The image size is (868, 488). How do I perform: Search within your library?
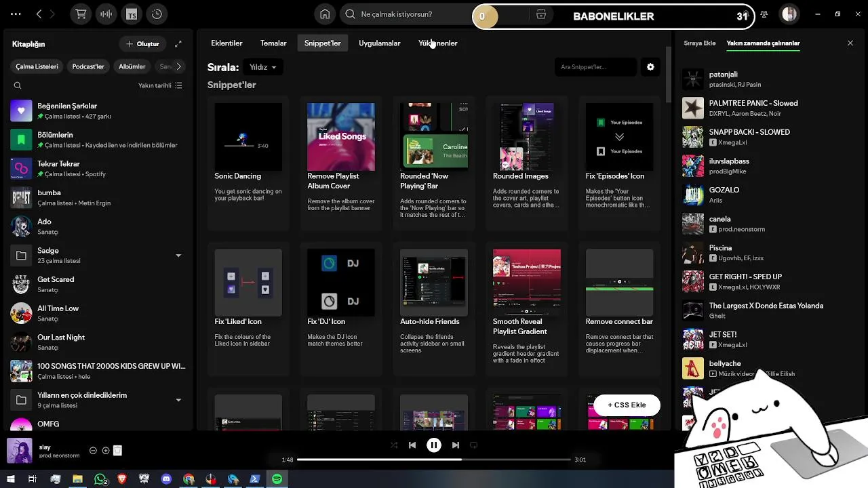click(x=18, y=85)
